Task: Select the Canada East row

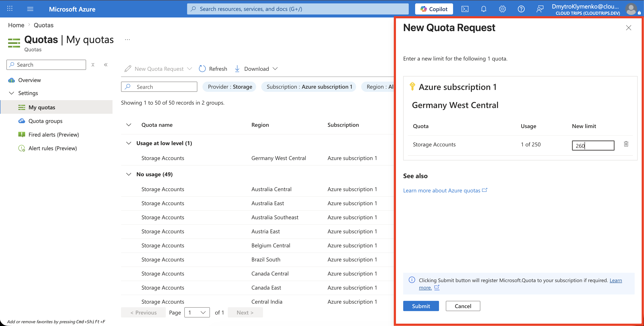Action: point(257,288)
